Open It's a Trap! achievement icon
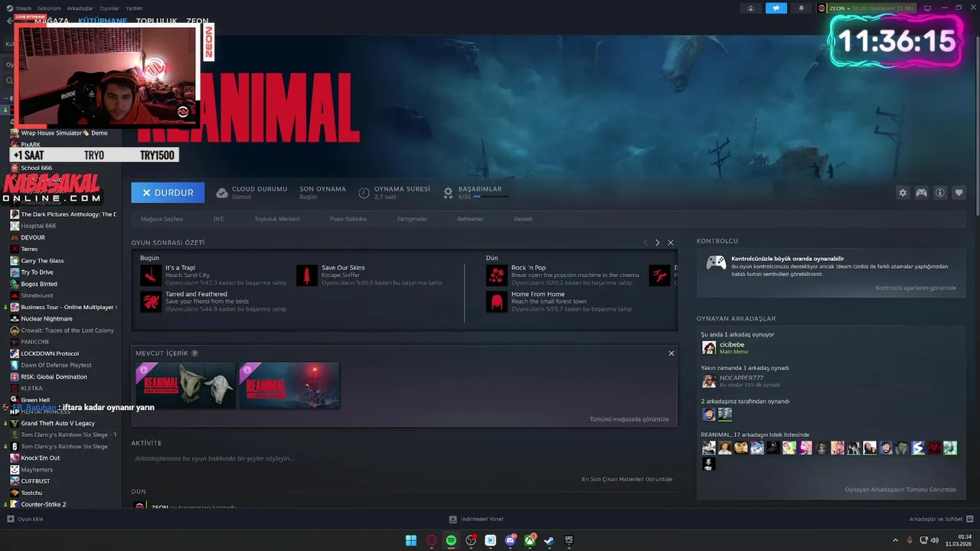Image resolution: width=980 pixels, height=551 pixels. point(151,275)
